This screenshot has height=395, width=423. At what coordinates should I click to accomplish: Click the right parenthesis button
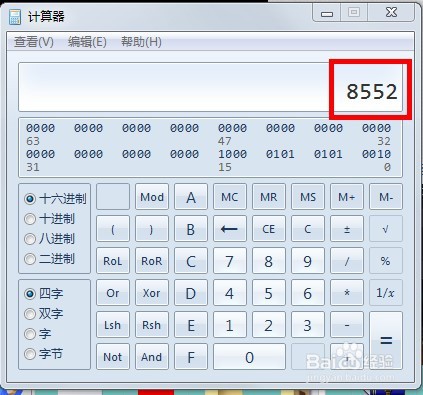152,229
